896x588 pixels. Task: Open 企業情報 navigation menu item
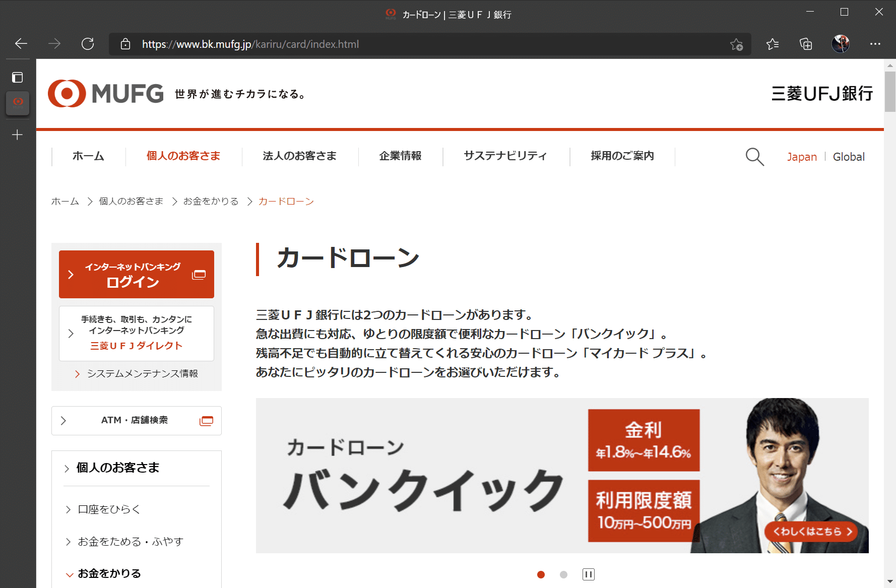tap(401, 156)
